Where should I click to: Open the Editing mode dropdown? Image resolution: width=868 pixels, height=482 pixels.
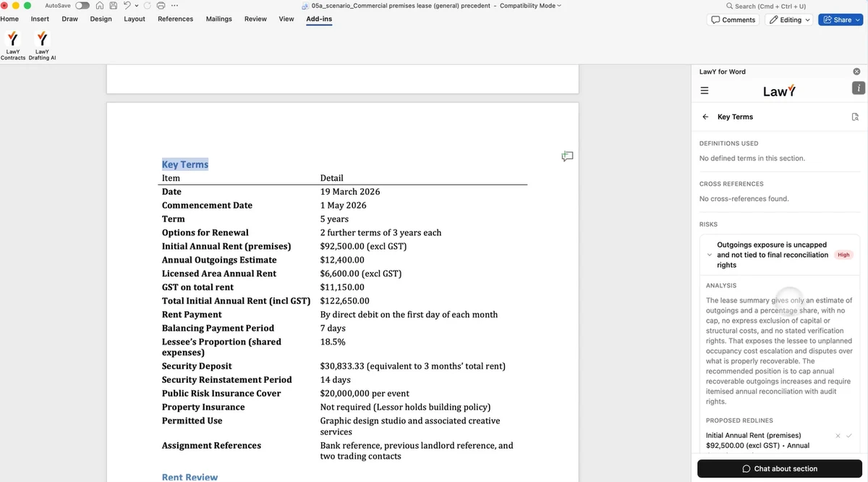pyautogui.click(x=789, y=20)
